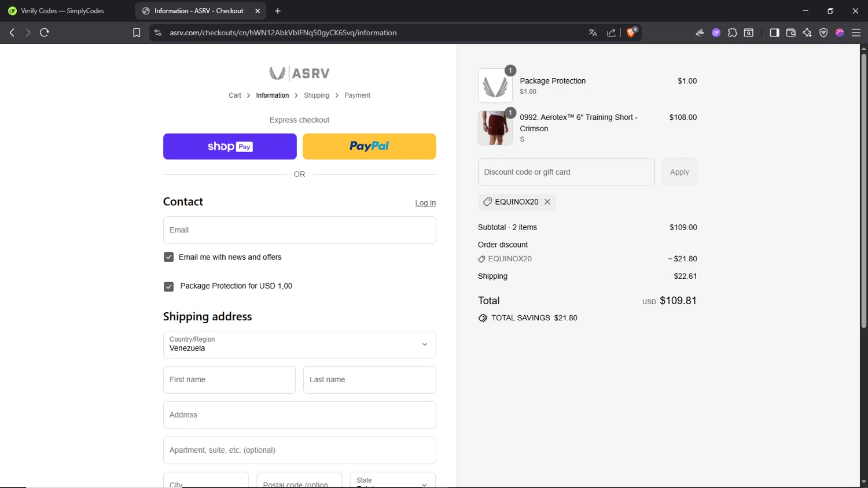Click the First name field
Image resolution: width=868 pixels, height=488 pixels.
(229, 380)
